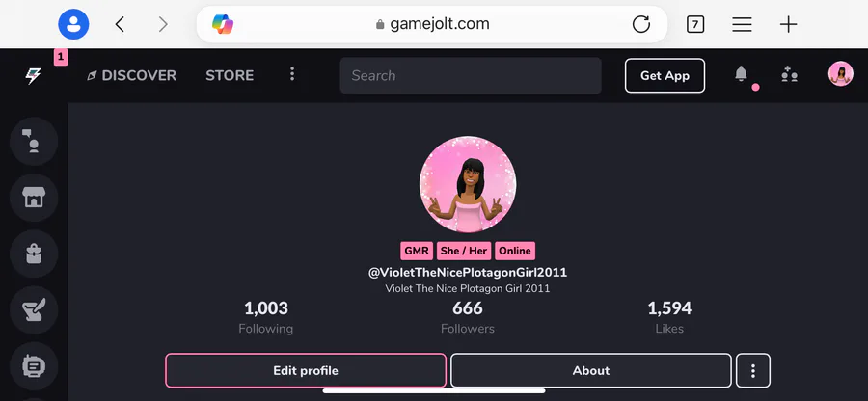Viewport: 868px width, 401px height.
Task: Open the browser hamburger menu
Action: coord(742,24)
